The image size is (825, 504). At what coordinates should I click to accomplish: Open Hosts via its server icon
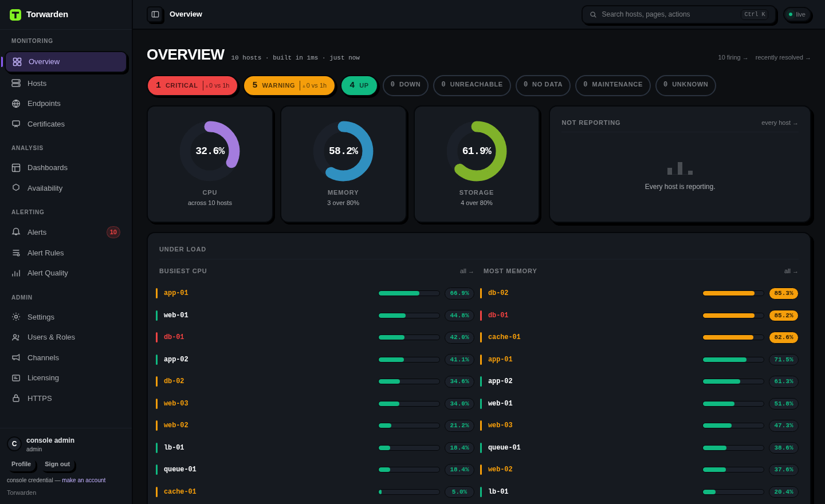pos(16,83)
